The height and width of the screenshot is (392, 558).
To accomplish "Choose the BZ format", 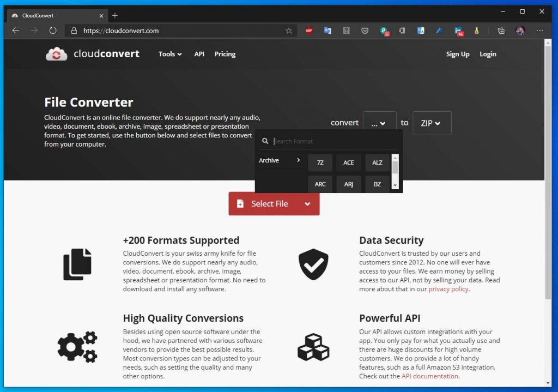I will coord(377,184).
